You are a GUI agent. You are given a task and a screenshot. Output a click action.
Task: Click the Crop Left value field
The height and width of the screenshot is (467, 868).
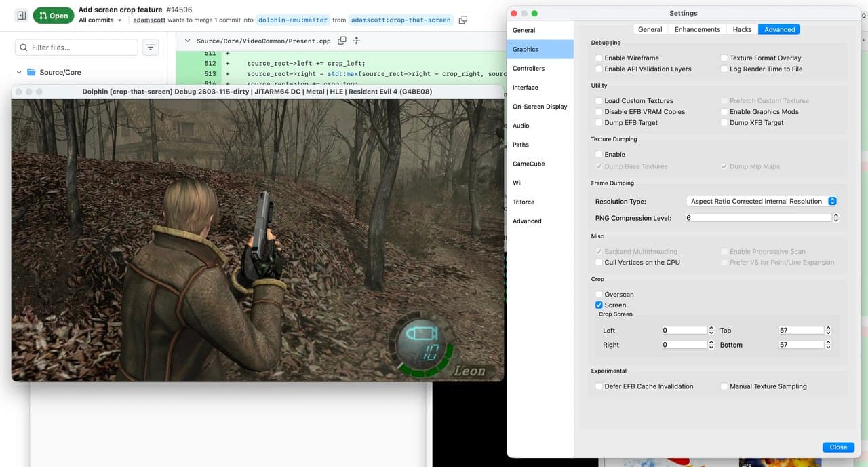point(684,331)
